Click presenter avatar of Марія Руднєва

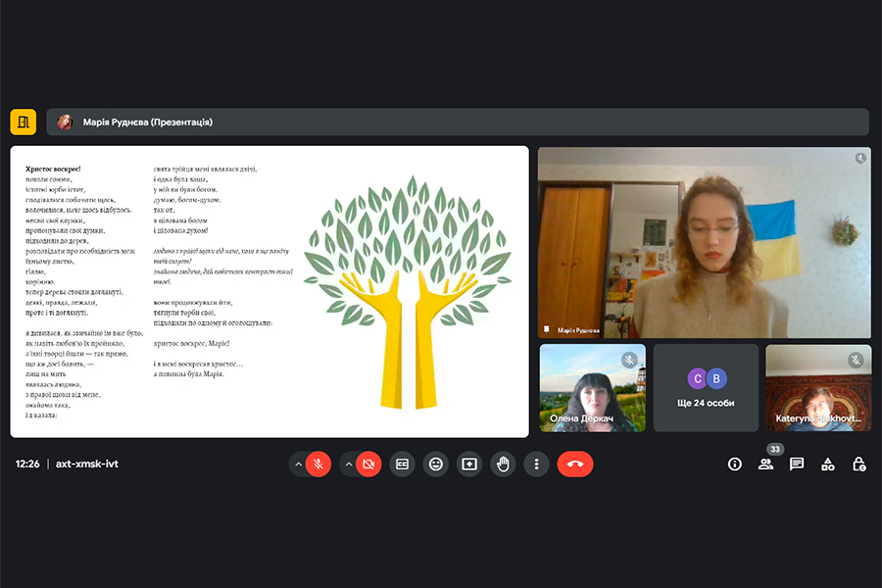(x=66, y=122)
